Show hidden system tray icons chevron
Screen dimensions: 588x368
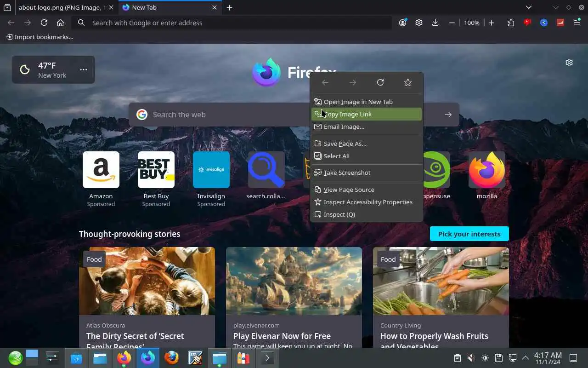point(526,358)
